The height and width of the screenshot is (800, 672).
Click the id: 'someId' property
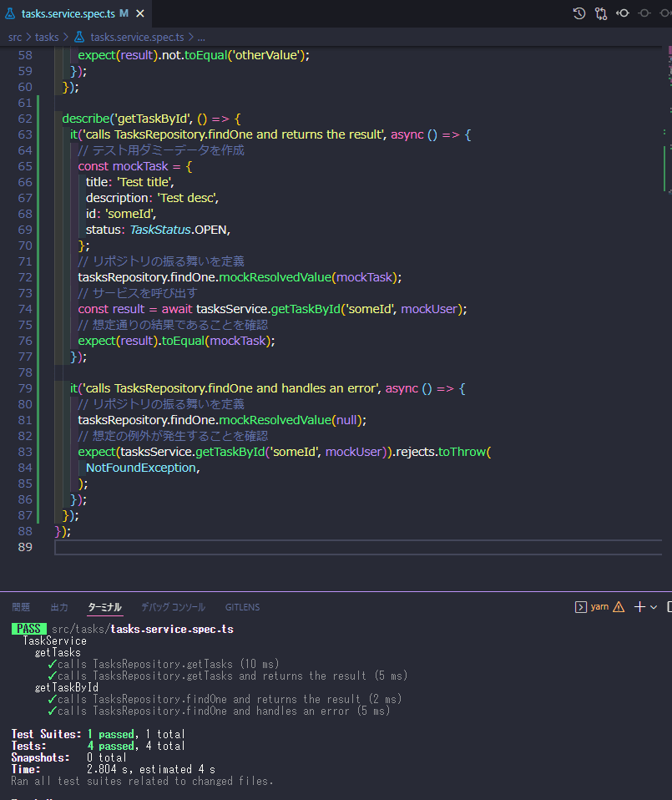coord(121,214)
